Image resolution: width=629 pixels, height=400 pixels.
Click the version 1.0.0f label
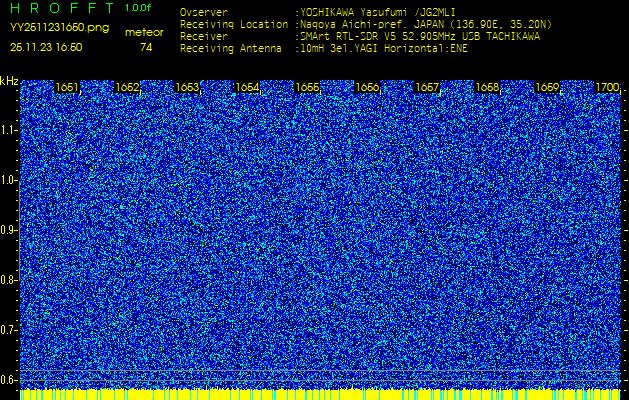click(x=138, y=8)
